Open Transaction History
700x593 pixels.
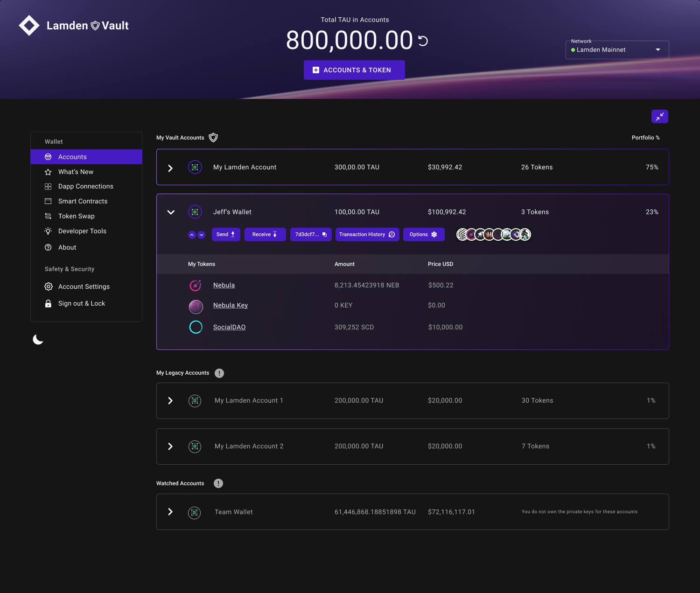[367, 234]
